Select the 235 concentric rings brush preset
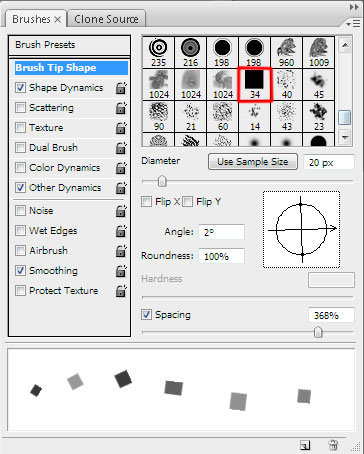Image resolution: width=364 pixels, height=454 pixels. click(158, 52)
